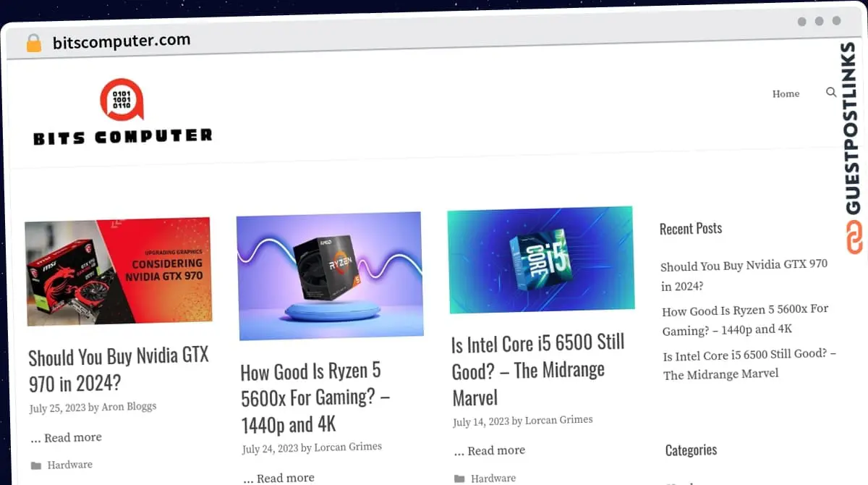Open Hardware category under Intel i5 post

(493, 478)
